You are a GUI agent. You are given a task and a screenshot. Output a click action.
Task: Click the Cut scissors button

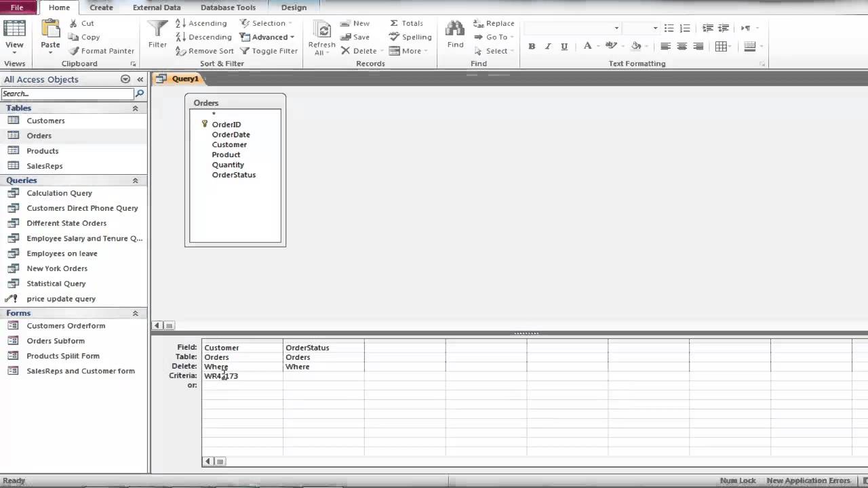coord(82,23)
